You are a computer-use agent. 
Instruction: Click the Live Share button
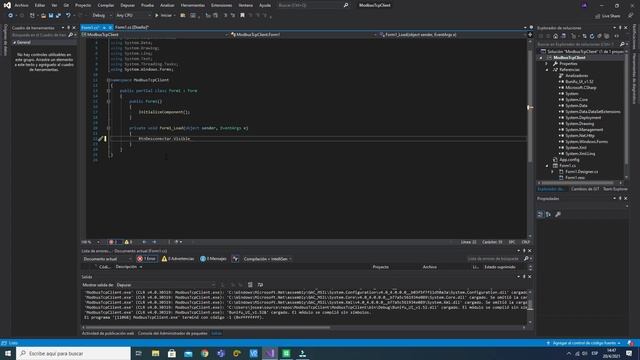(607, 16)
